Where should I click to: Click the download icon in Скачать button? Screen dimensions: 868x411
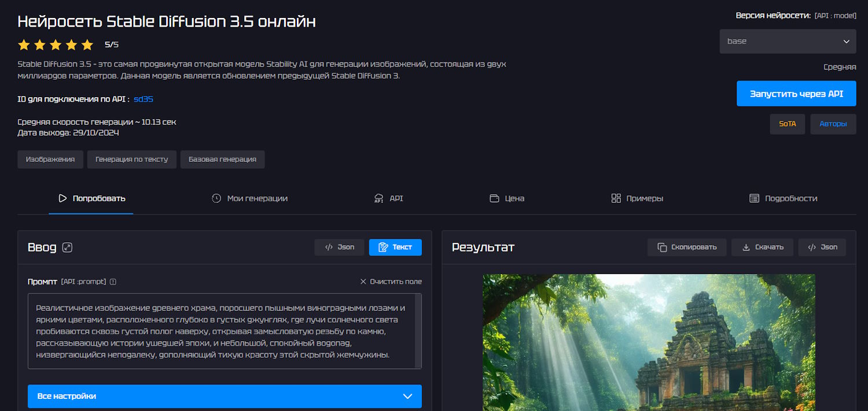point(745,247)
